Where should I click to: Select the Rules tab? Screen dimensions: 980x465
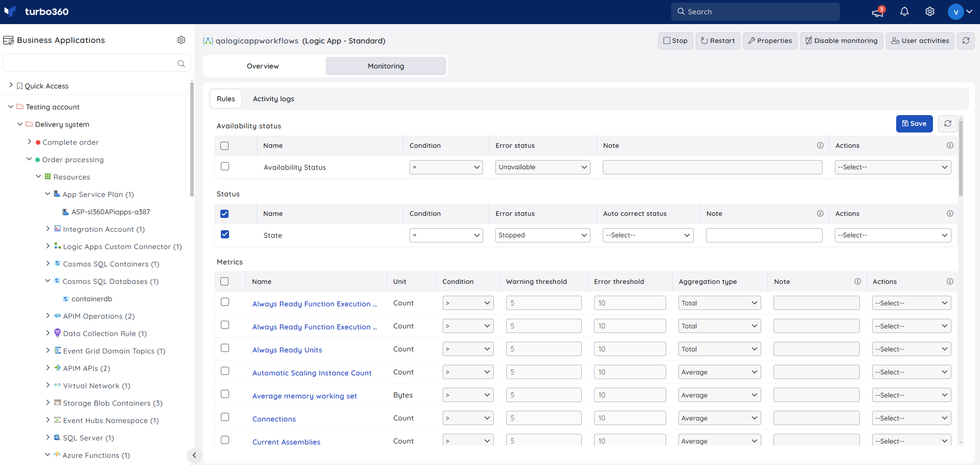[x=226, y=99]
